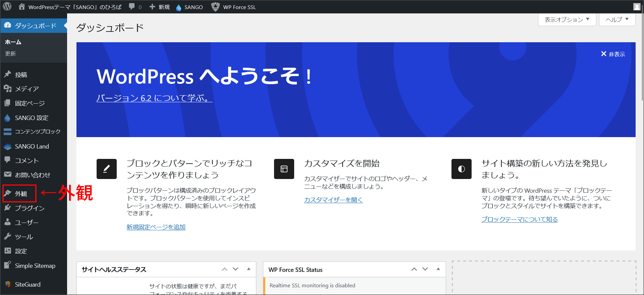Click the user avatar in top-right corner
This screenshot has width=644, height=295.
[637, 7]
